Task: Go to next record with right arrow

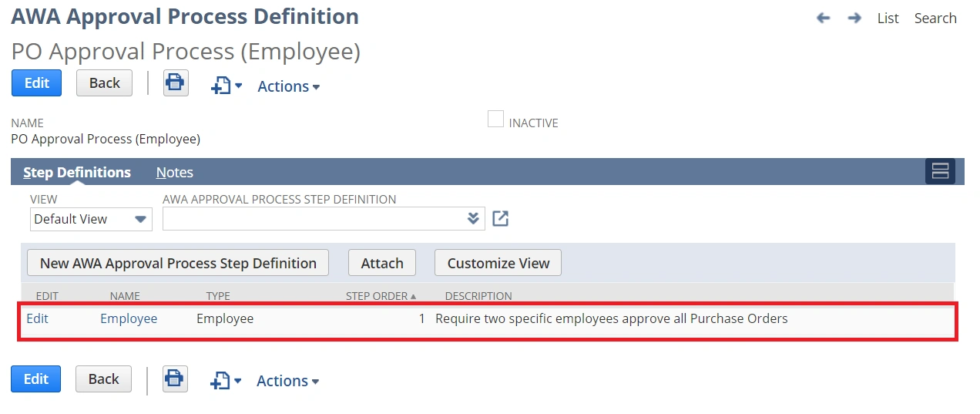Action: tap(854, 18)
